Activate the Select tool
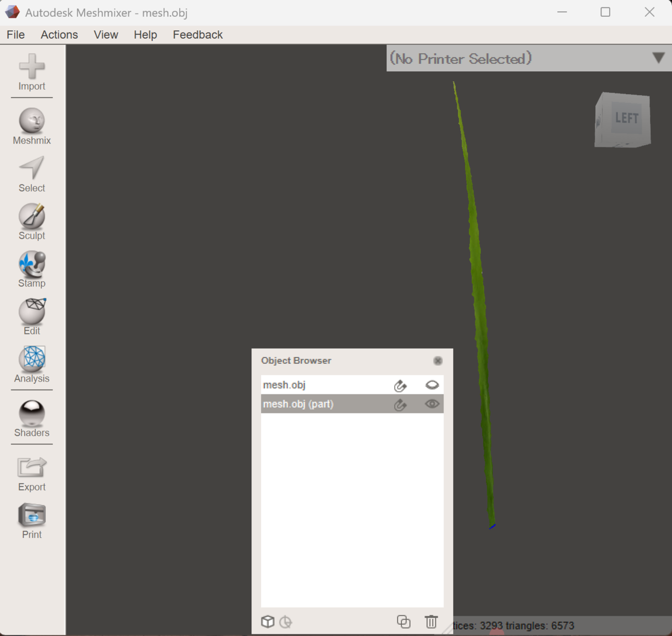Image resolution: width=672 pixels, height=636 pixels. [31, 174]
